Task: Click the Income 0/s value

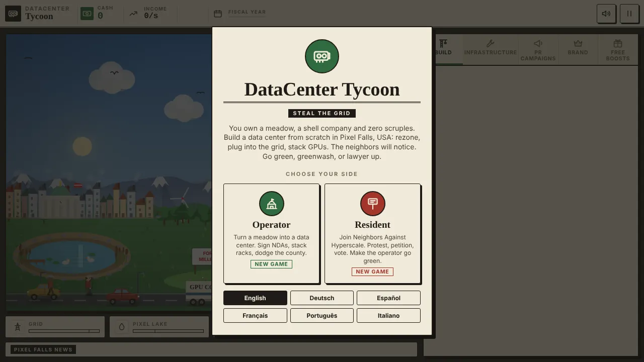Action: coord(151,16)
